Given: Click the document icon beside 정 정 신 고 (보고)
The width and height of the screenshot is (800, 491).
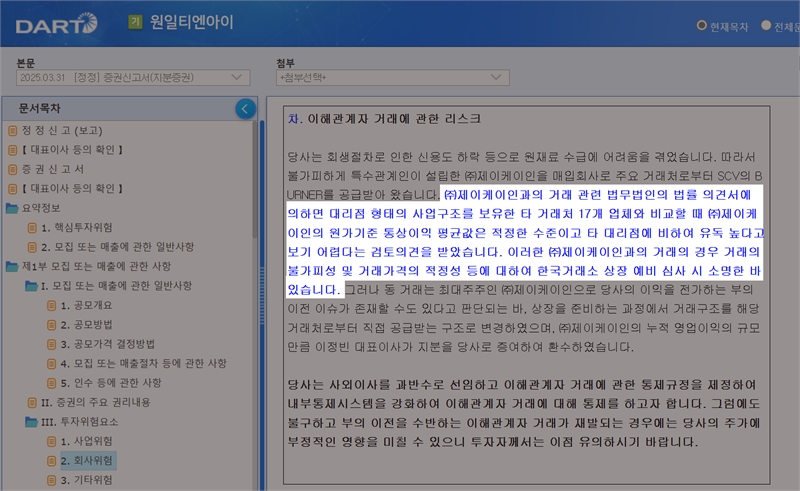Looking at the screenshot, I should pyautogui.click(x=12, y=131).
